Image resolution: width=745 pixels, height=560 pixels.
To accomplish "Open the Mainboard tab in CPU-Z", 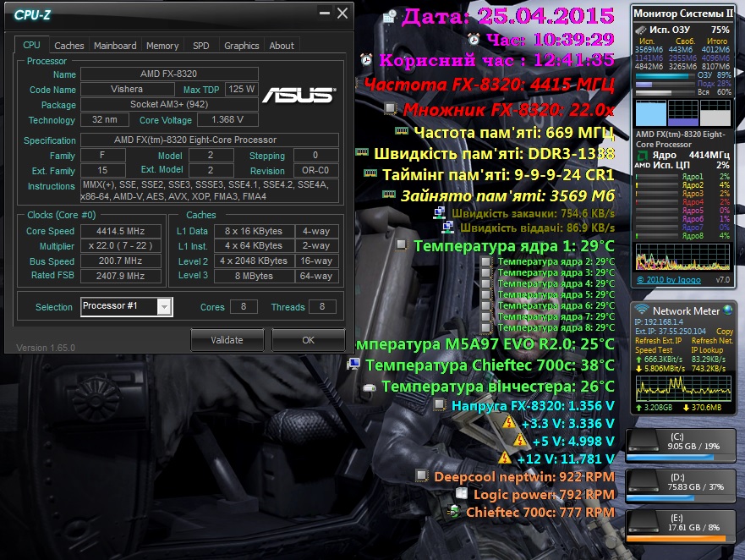I will pos(115,46).
